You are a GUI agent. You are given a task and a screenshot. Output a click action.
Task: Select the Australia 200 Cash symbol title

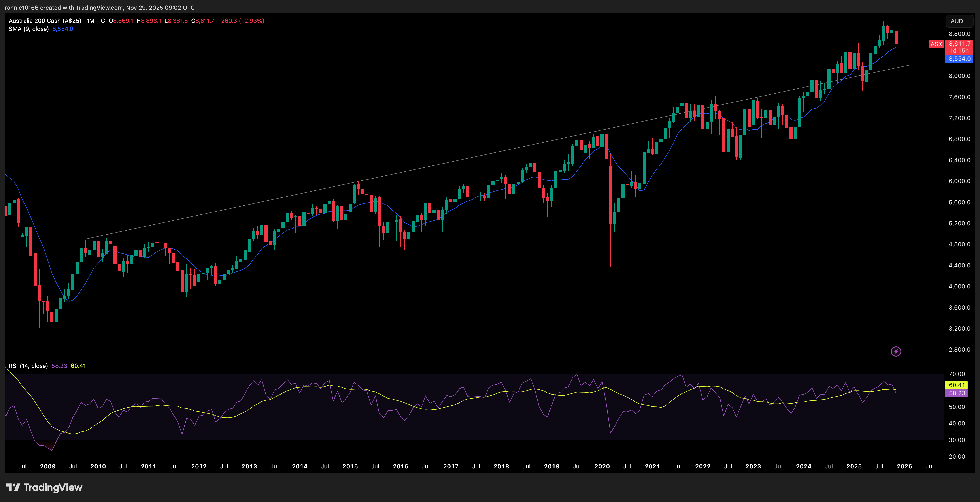point(45,21)
